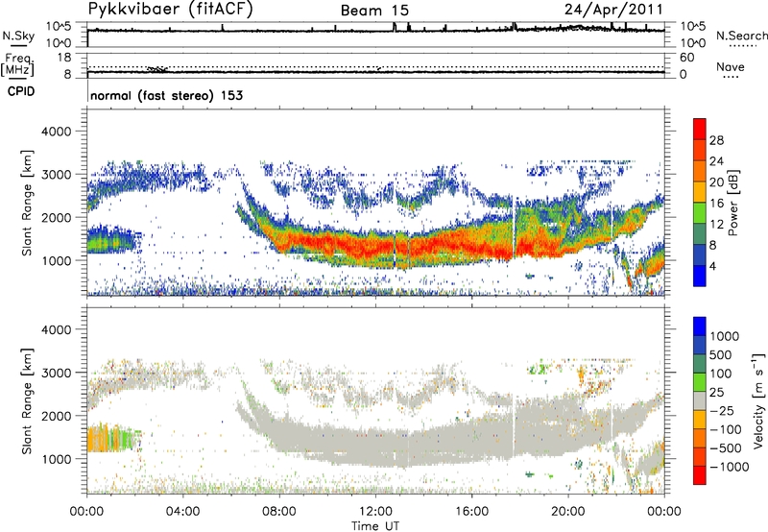The height and width of the screenshot is (532, 768).
Task: Click the blue bottom of power colorbar
Action: pos(700,276)
